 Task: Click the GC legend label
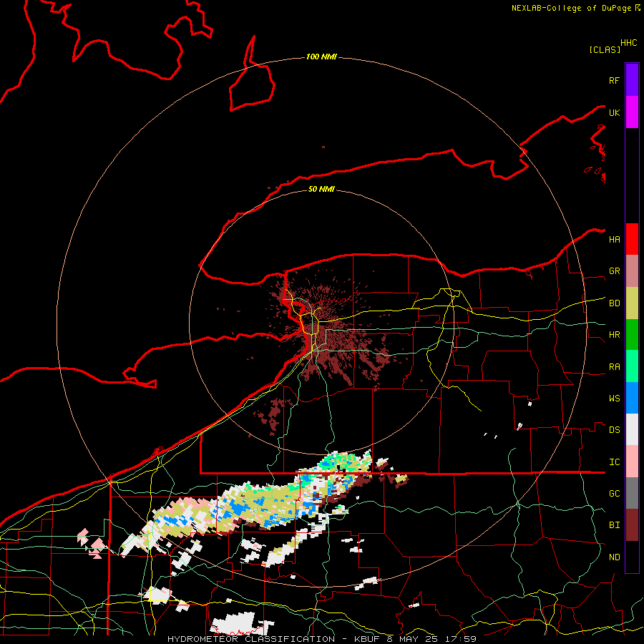[614, 493]
